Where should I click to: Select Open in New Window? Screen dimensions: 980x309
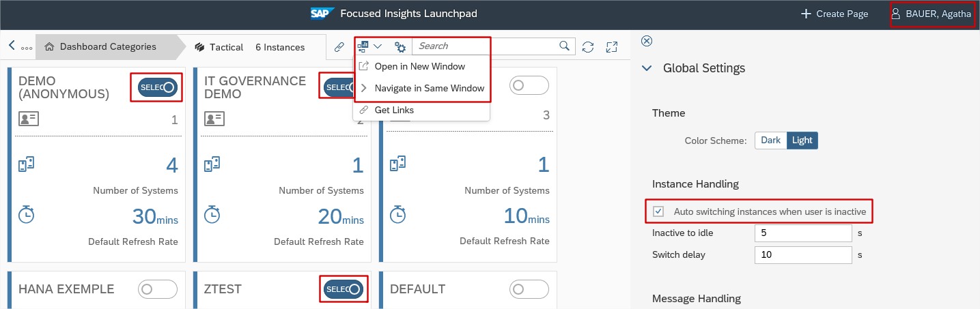(x=419, y=66)
